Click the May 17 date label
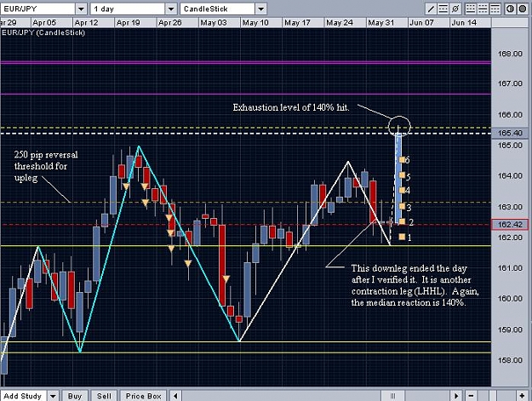This screenshot has height=401, width=532. pyautogui.click(x=297, y=23)
